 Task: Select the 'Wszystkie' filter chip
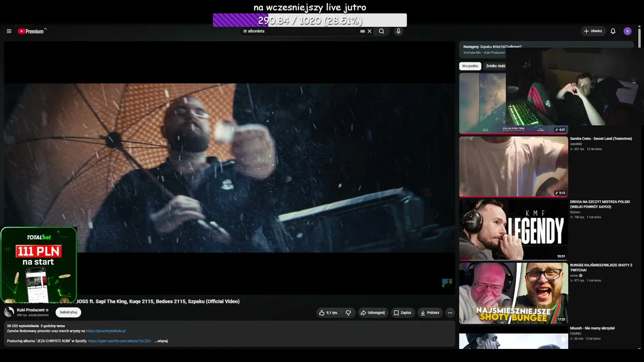470,66
